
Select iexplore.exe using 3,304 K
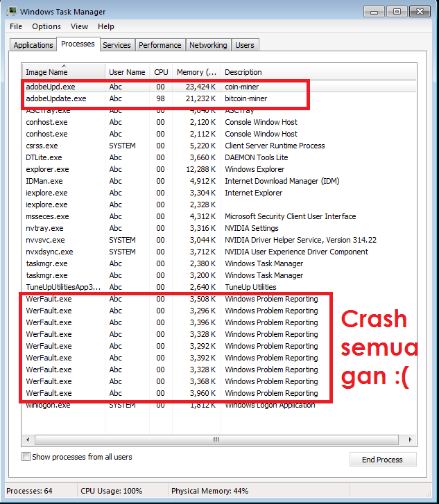pyautogui.click(x=218, y=193)
